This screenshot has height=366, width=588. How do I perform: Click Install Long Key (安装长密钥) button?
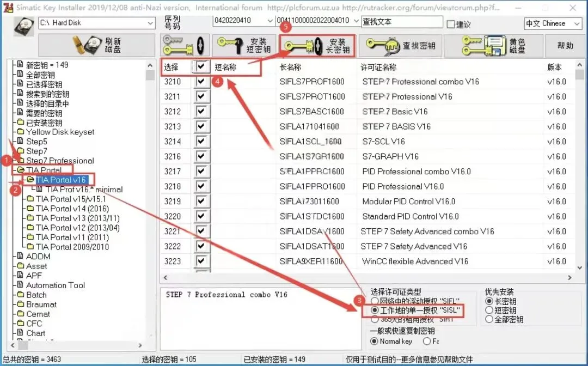317,46
